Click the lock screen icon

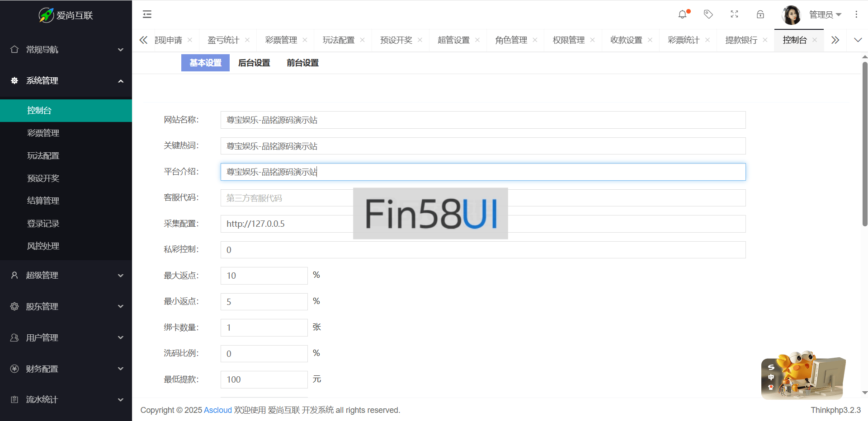(x=760, y=14)
